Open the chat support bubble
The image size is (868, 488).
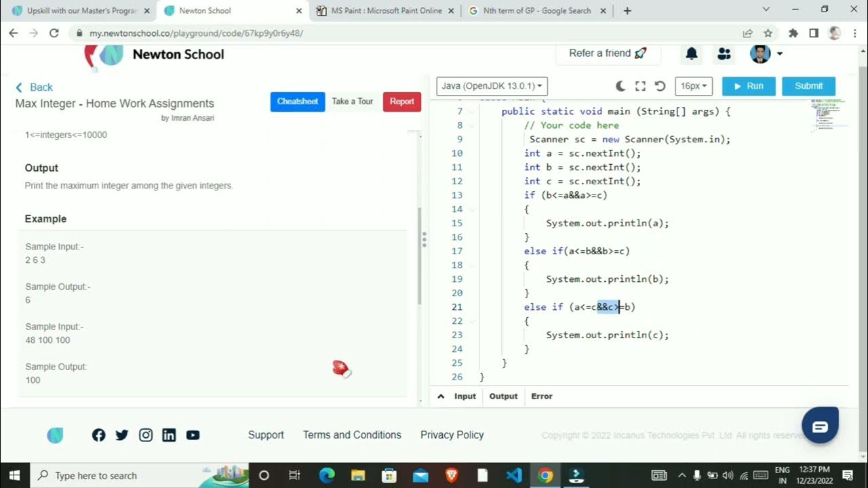pos(820,426)
